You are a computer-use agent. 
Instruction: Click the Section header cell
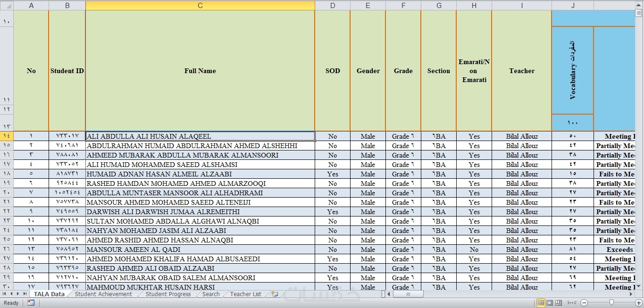(439, 71)
